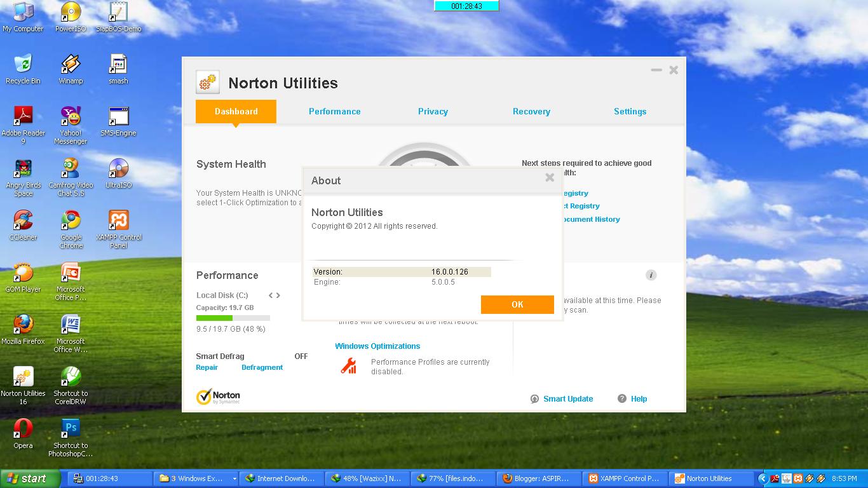Open the Privacy tab

[433, 111]
